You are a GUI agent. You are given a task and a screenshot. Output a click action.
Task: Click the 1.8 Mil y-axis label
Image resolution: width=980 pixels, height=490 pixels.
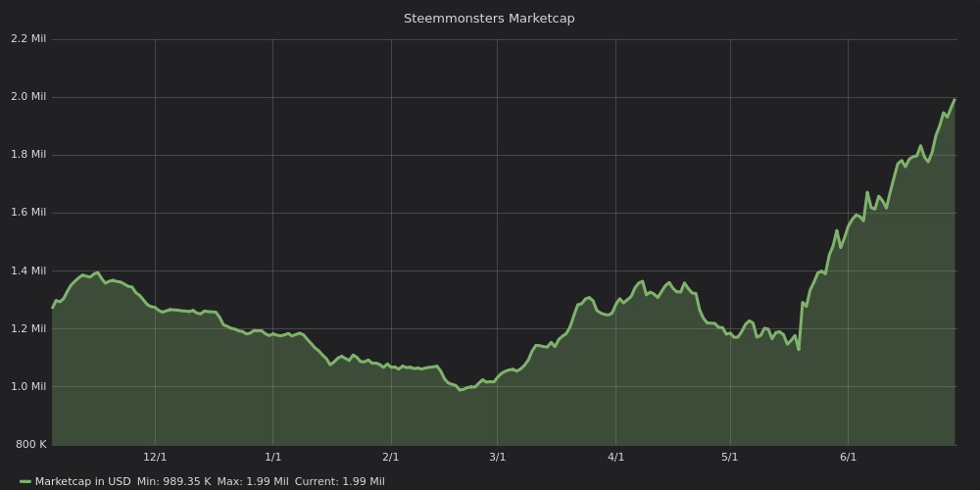pyautogui.click(x=28, y=155)
